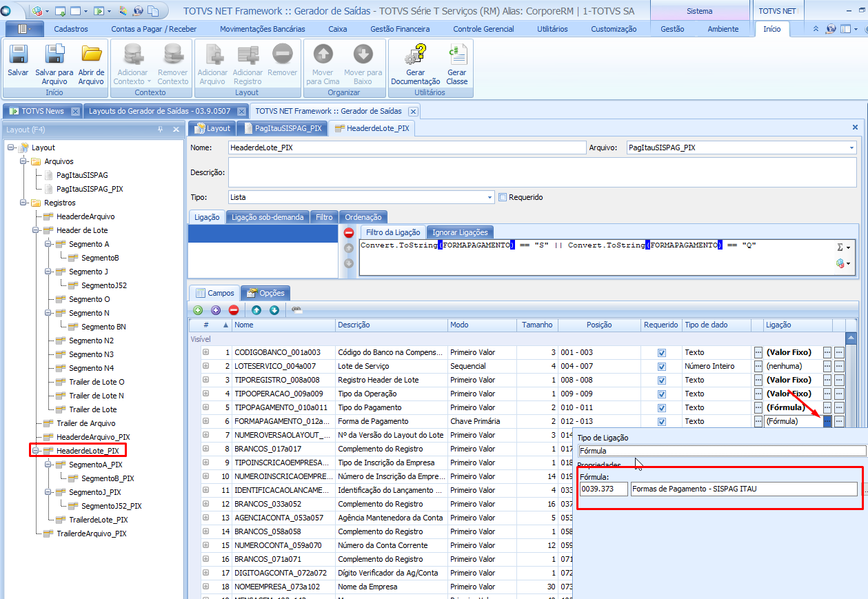Sort by the Posição column header
Screen dimensions: 868x599
(x=599, y=325)
